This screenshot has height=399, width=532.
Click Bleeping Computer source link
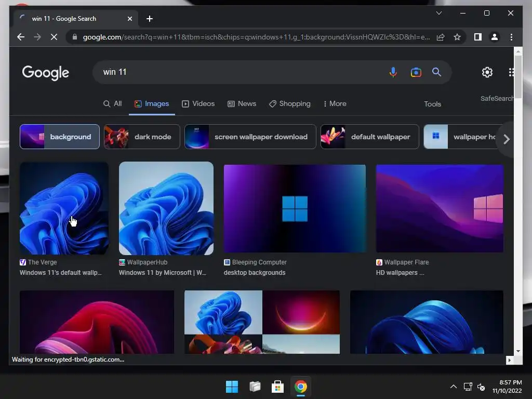click(256, 262)
